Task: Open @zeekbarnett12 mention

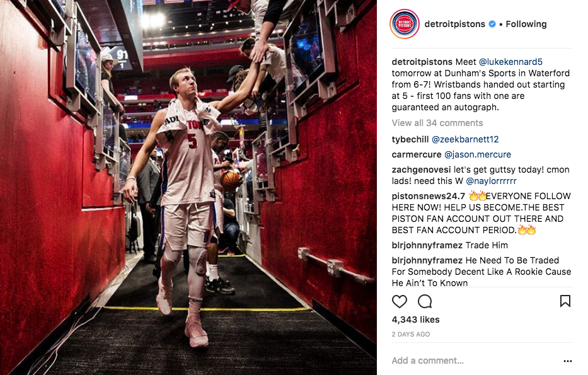Action: (x=465, y=139)
